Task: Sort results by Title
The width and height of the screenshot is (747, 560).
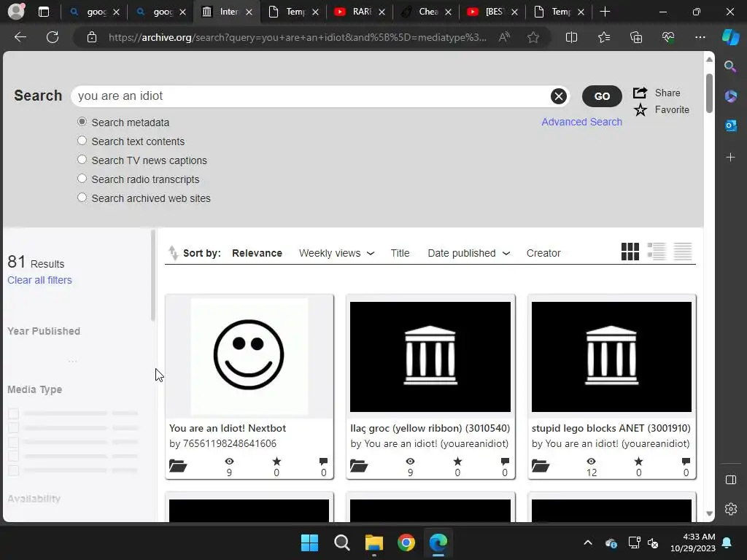Action: pyautogui.click(x=400, y=253)
